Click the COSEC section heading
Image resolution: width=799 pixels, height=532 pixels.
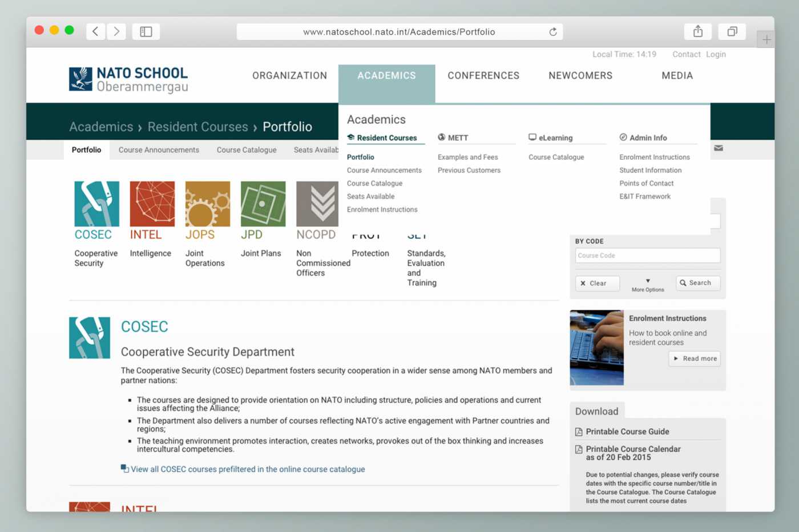coord(144,327)
